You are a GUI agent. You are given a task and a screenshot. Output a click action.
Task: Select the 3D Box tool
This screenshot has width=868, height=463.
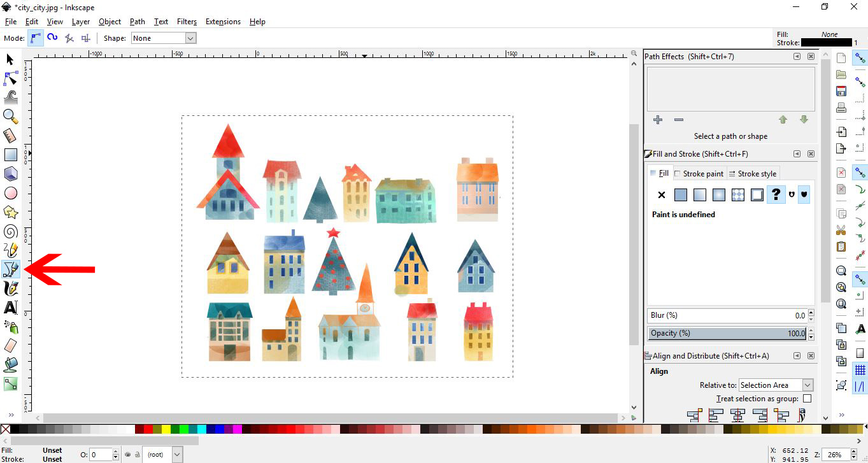coord(10,173)
